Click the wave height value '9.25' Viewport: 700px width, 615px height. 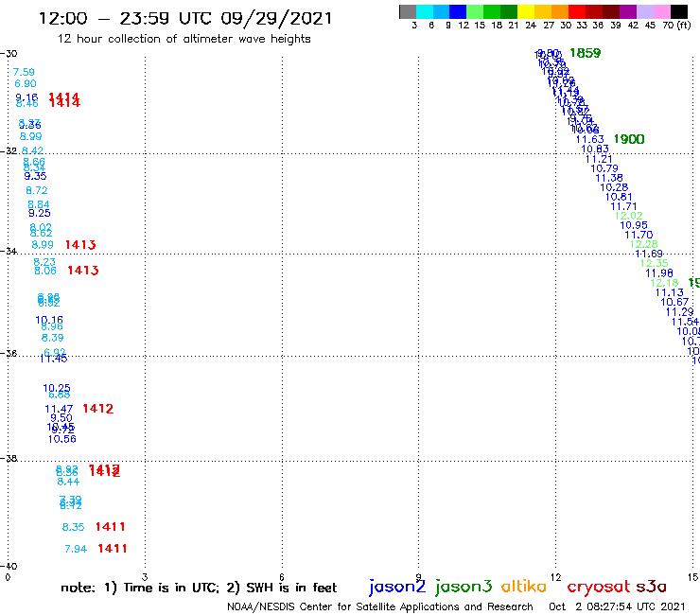[x=40, y=213]
